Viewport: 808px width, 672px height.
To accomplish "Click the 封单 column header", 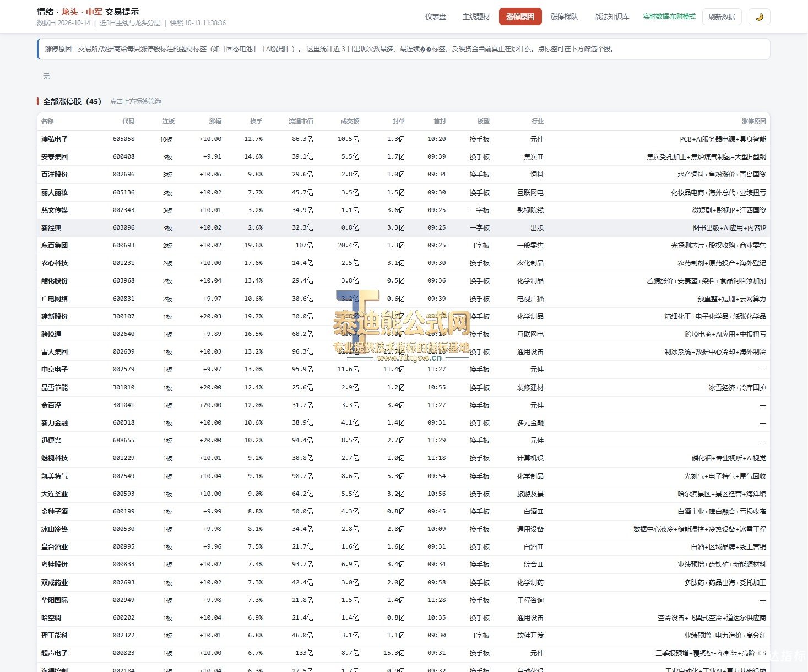I will coord(398,121).
